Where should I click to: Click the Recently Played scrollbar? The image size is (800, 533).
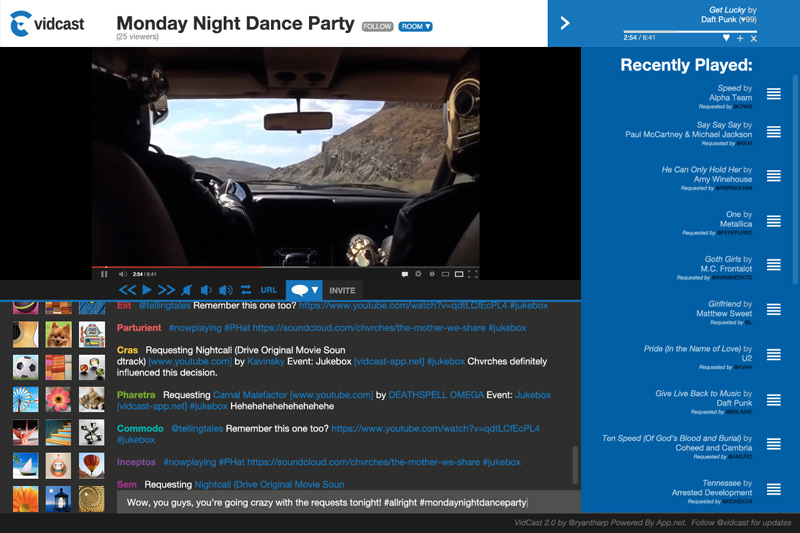pyautogui.click(x=794, y=179)
